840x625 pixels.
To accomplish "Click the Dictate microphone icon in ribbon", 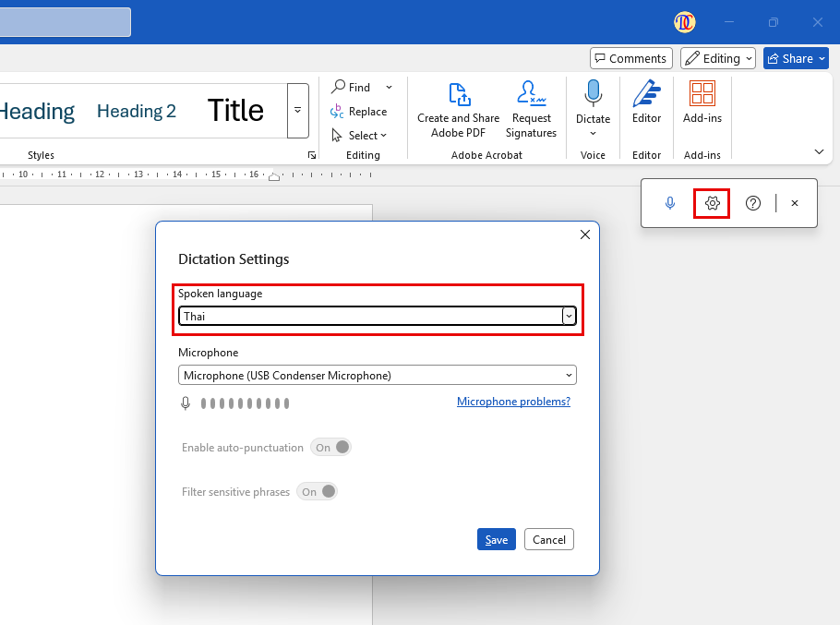I will coord(593,93).
